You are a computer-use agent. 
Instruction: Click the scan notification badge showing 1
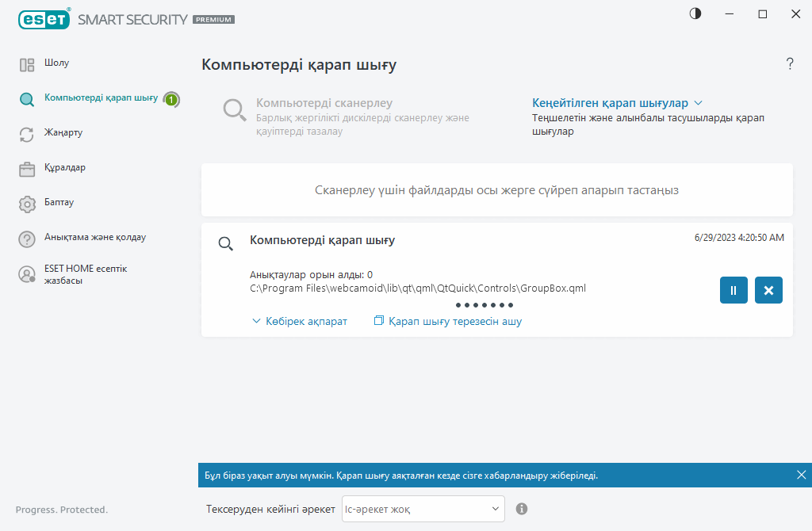click(x=171, y=99)
